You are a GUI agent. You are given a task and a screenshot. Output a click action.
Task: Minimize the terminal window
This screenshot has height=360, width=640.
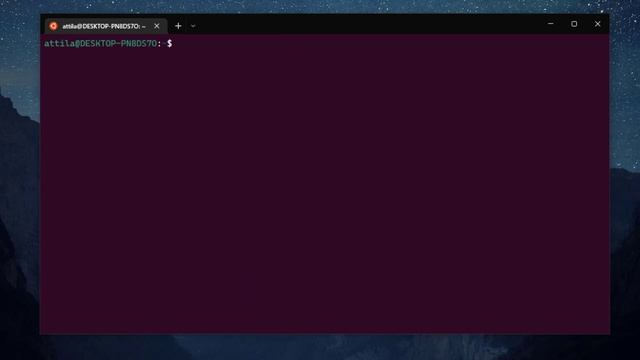(x=551, y=24)
